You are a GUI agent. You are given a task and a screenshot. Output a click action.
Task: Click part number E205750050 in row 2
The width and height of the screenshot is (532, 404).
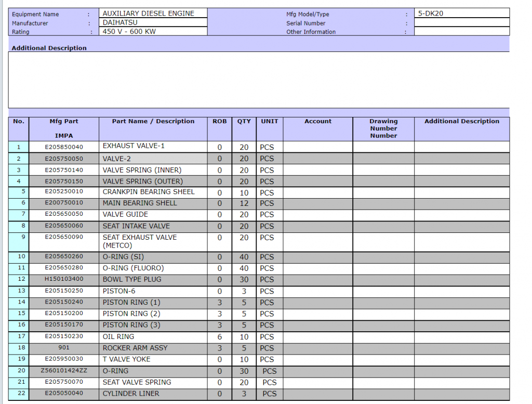(x=64, y=159)
